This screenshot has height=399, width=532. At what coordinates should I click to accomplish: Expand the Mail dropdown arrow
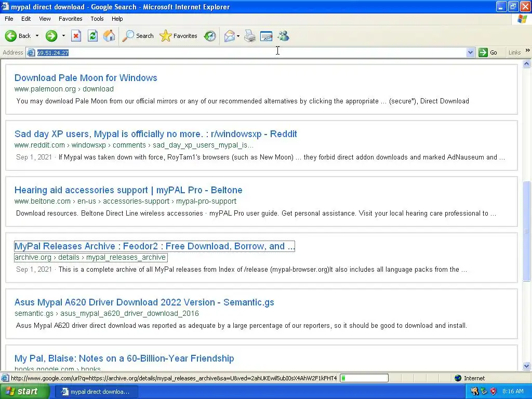(x=238, y=36)
